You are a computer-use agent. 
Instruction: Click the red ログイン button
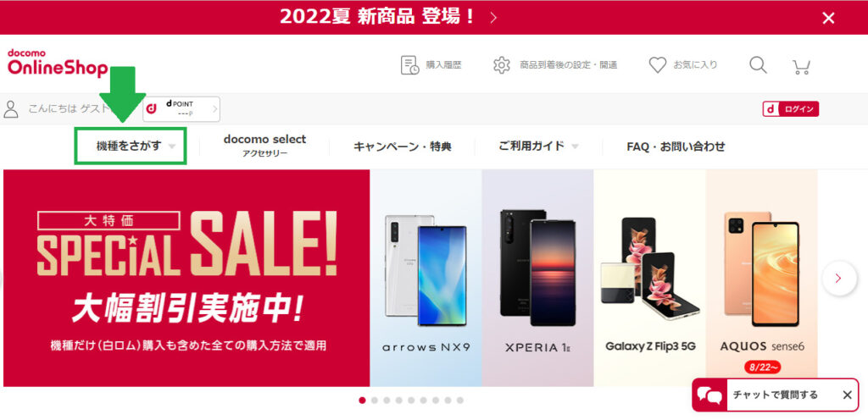click(x=791, y=109)
